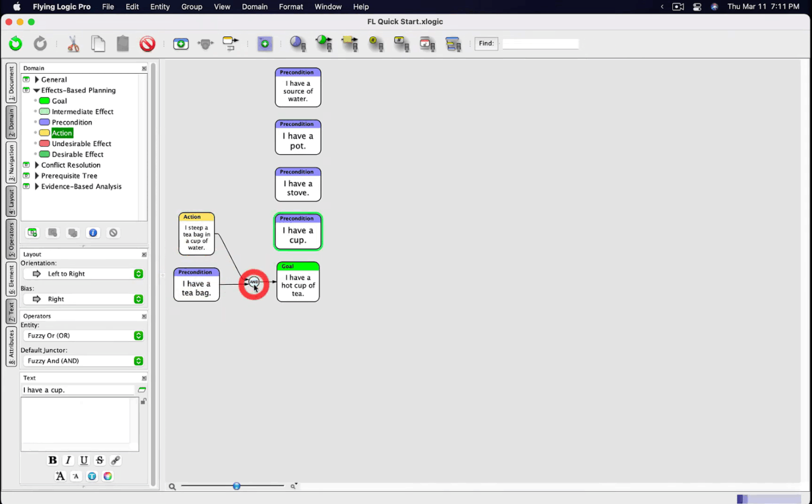Click the Add Entity toolbar icon

(181, 44)
